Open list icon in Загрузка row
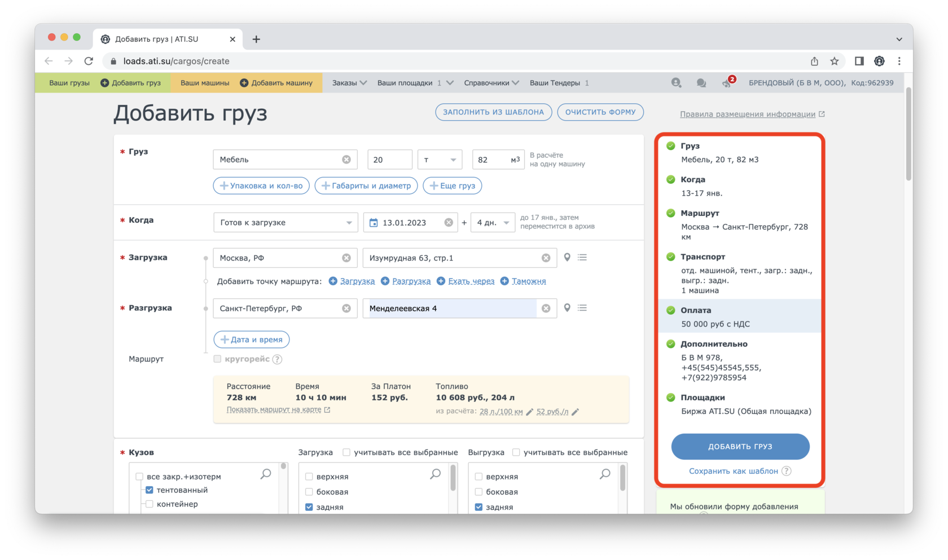948x560 pixels. coord(582,257)
